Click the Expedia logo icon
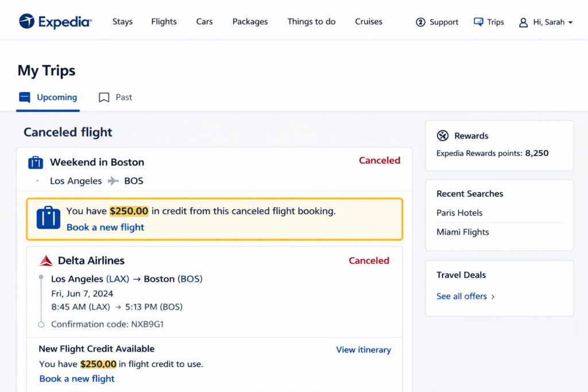588x392 pixels. click(26, 22)
